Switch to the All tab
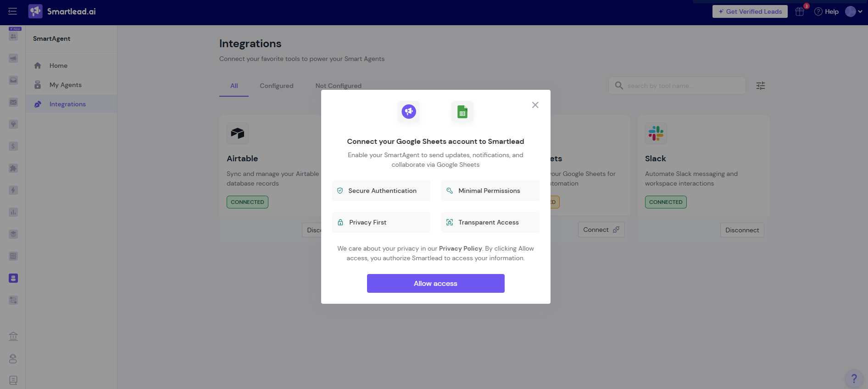This screenshot has width=868, height=389. (x=234, y=86)
